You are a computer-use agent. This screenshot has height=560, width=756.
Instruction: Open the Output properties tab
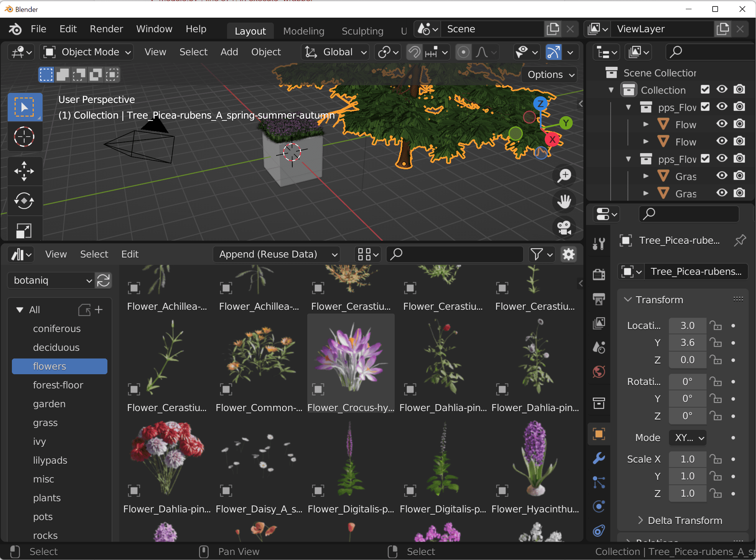[599, 299]
